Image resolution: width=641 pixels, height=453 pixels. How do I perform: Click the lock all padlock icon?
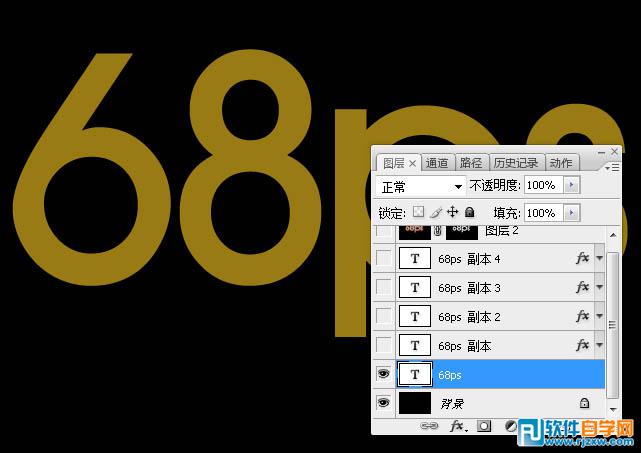pyautogui.click(x=470, y=212)
